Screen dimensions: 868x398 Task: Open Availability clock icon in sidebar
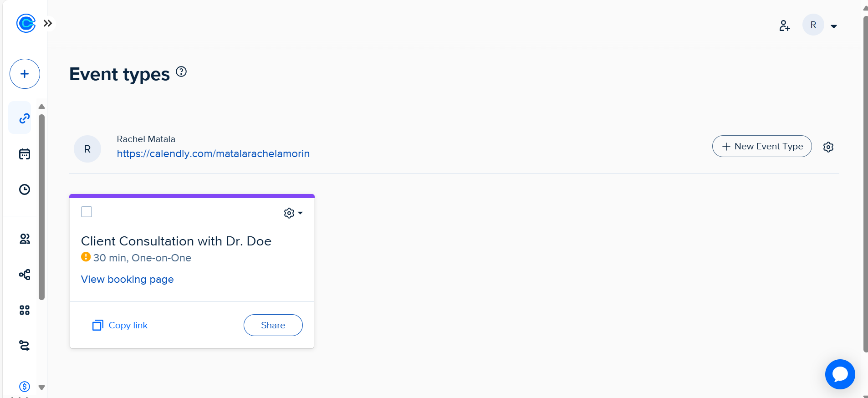[x=25, y=189]
